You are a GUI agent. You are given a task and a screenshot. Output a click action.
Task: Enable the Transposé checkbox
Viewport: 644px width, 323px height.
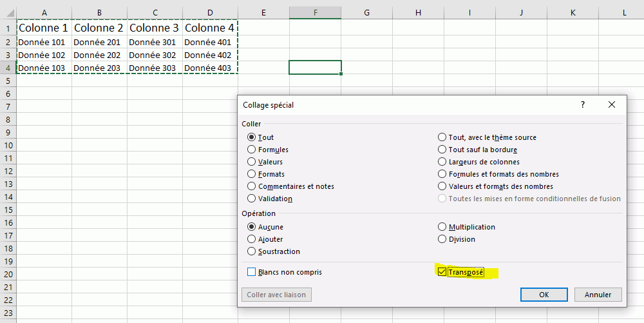click(x=441, y=272)
